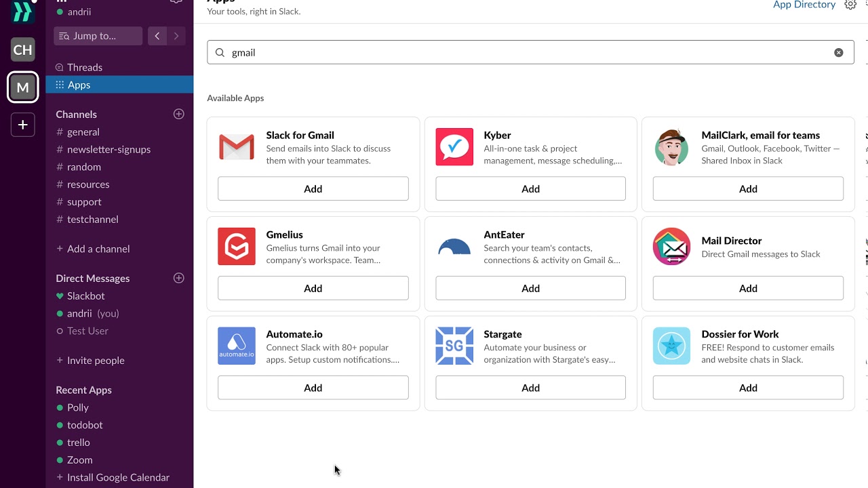
Task: Add the Slack for Gmail app
Action: (313, 189)
